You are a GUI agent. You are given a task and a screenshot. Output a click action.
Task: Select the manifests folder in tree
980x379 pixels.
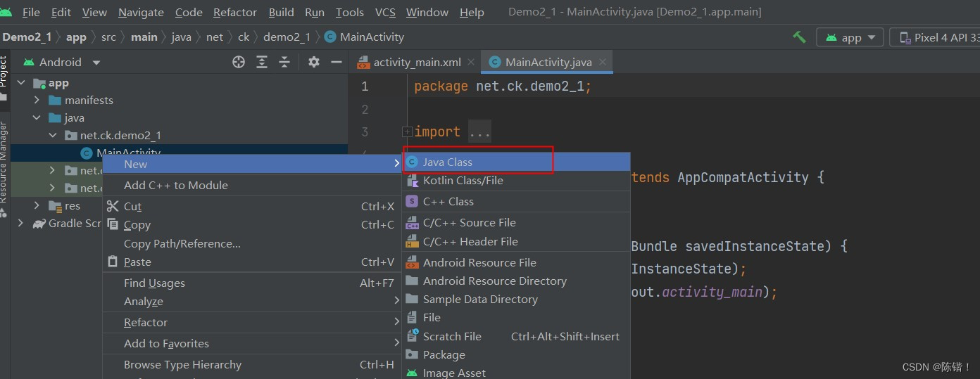pyautogui.click(x=89, y=101)
